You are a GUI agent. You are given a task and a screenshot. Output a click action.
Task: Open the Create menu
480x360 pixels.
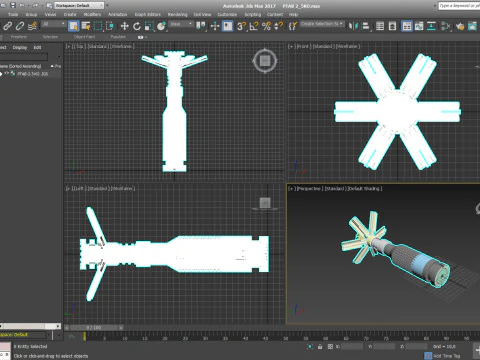[x=70, y=15]
